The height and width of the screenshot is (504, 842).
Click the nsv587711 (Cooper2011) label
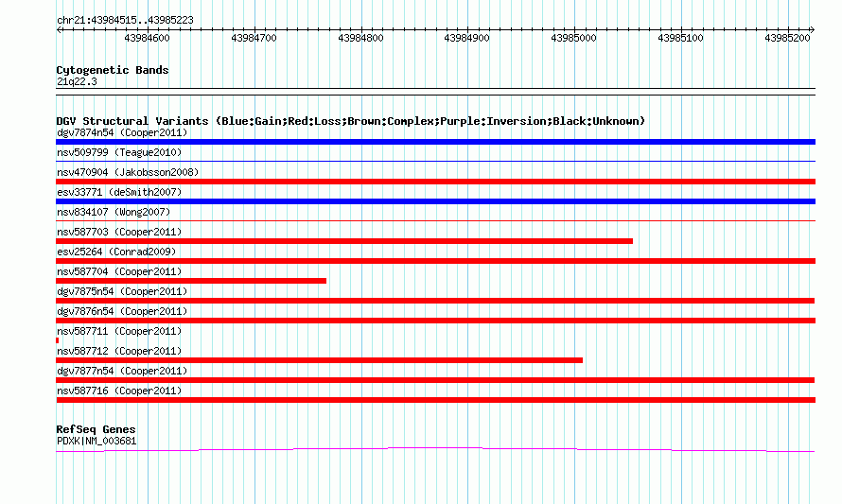(119, 331)
